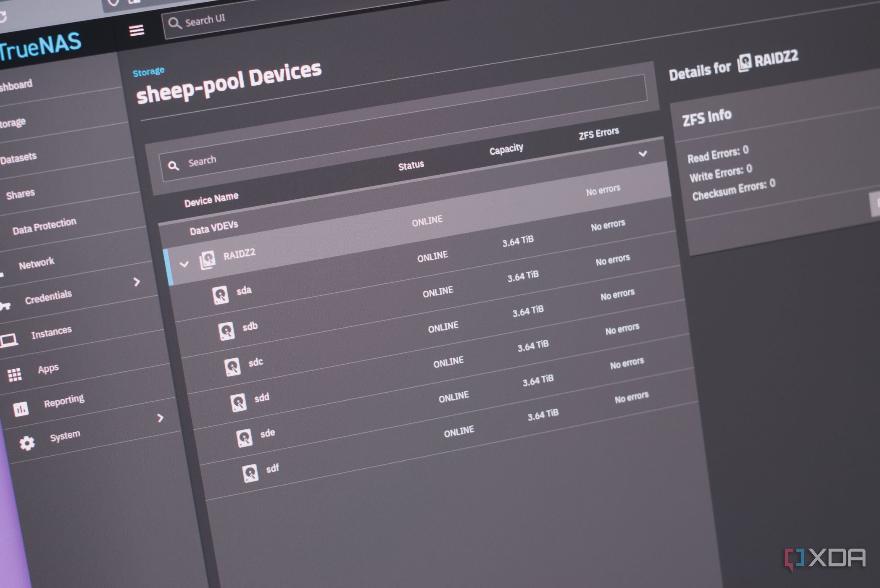The image size is (880, 588).
Task: Select the sdf device name
Action: tap(273, 468)
